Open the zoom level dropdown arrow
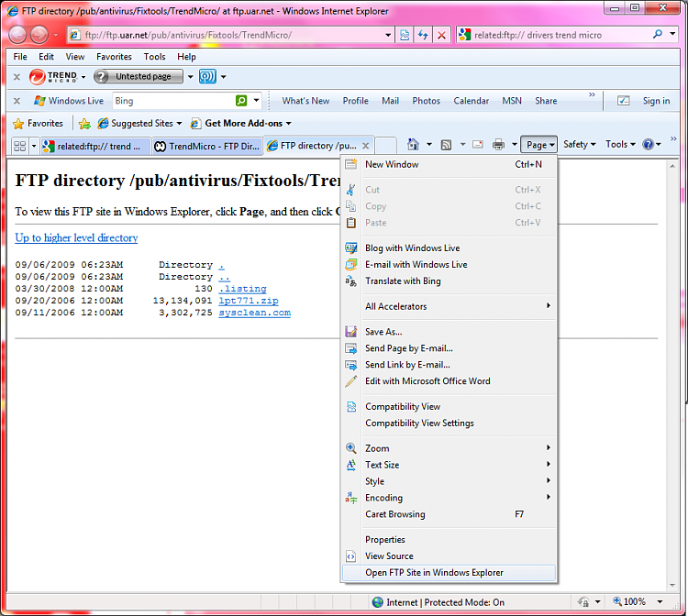This screenshot has width=688, height=616. coord(660,602)
